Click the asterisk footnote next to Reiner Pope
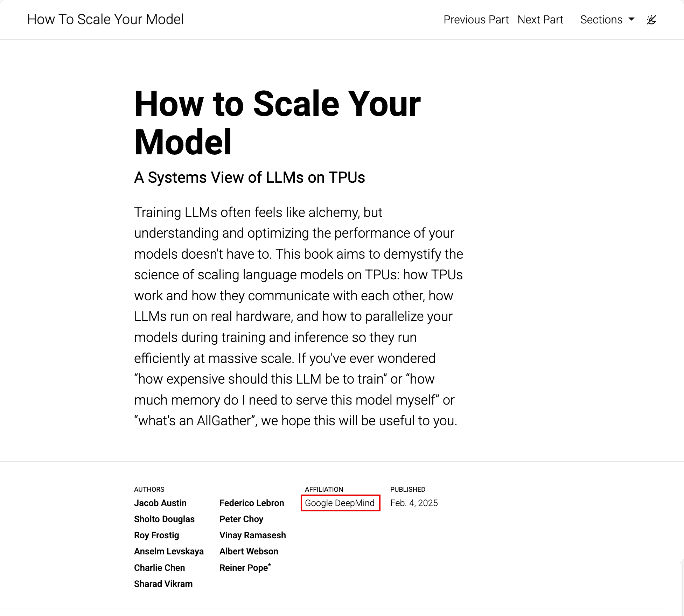The height and width of the screenshot is (616, 684). (x=270, y=565)
